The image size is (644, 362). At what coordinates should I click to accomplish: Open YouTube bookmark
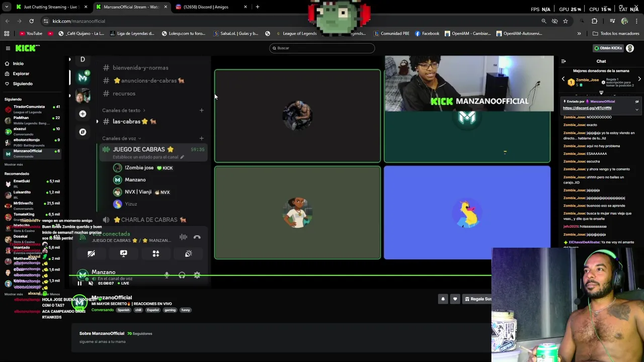pyautogui.click(x=31, y=34)
